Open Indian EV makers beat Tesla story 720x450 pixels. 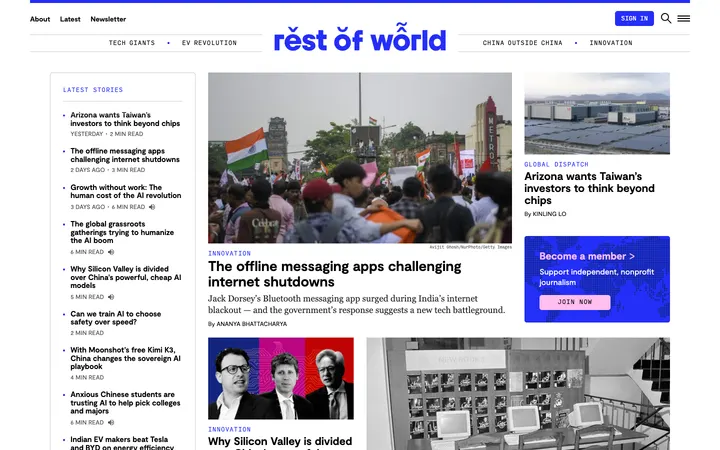122,443
